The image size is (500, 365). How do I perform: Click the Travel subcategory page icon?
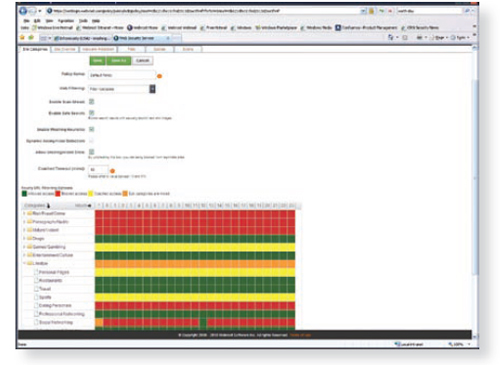pos(37,288)
